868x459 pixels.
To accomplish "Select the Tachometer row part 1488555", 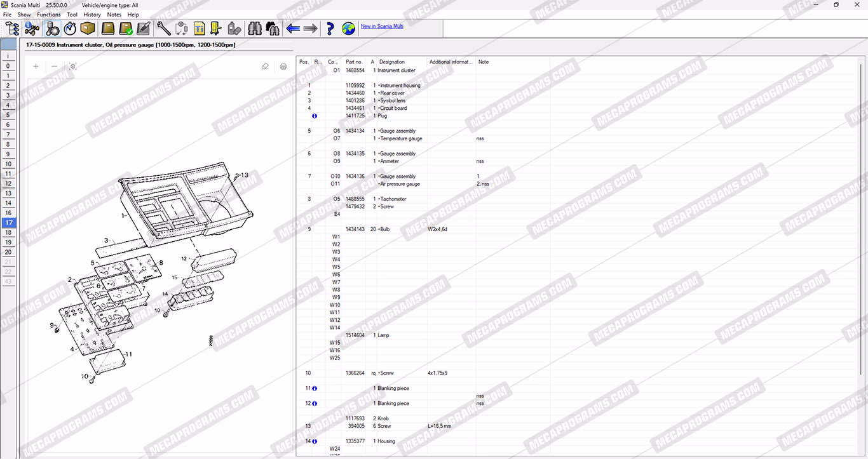I will [394, 199].
